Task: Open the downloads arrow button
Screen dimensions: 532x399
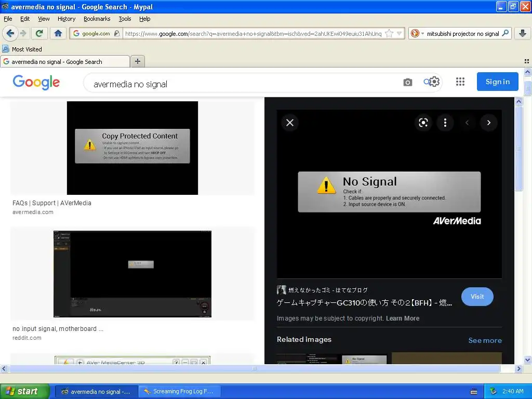Action: pyautogui.click(x=523, y=33)
